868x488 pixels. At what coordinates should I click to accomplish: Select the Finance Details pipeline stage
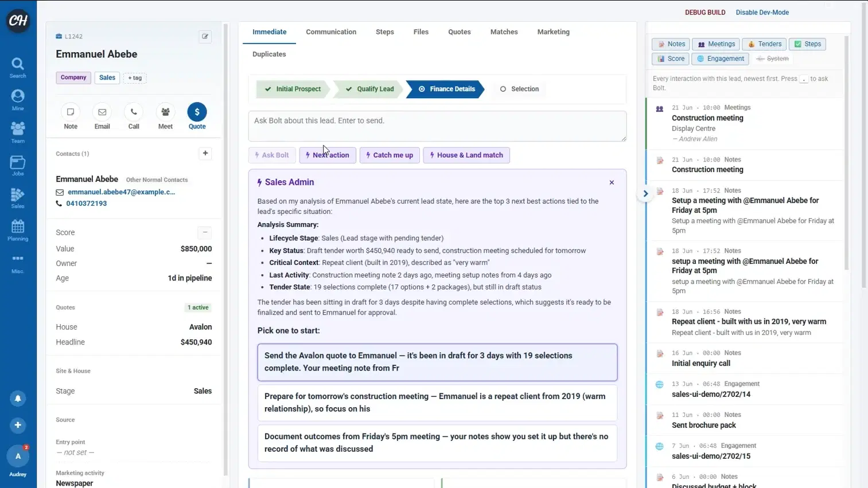[446, 89]
